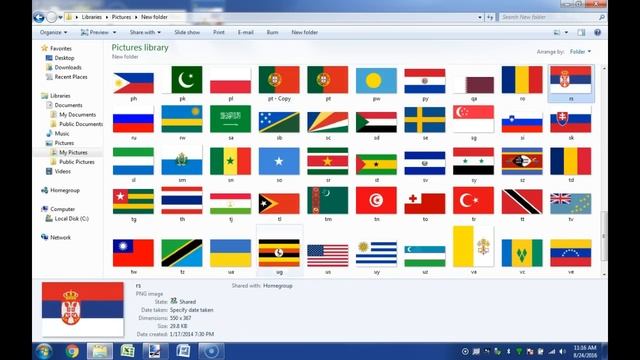This screenshot has height=360, width=640.
Task: Select Documents library in sidebar
Action: click(68, 105)
